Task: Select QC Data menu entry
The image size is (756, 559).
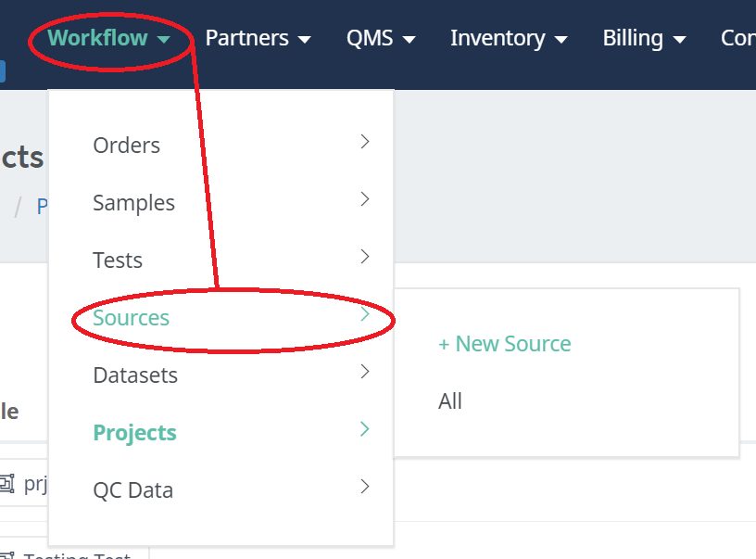Action: point(133,490)
